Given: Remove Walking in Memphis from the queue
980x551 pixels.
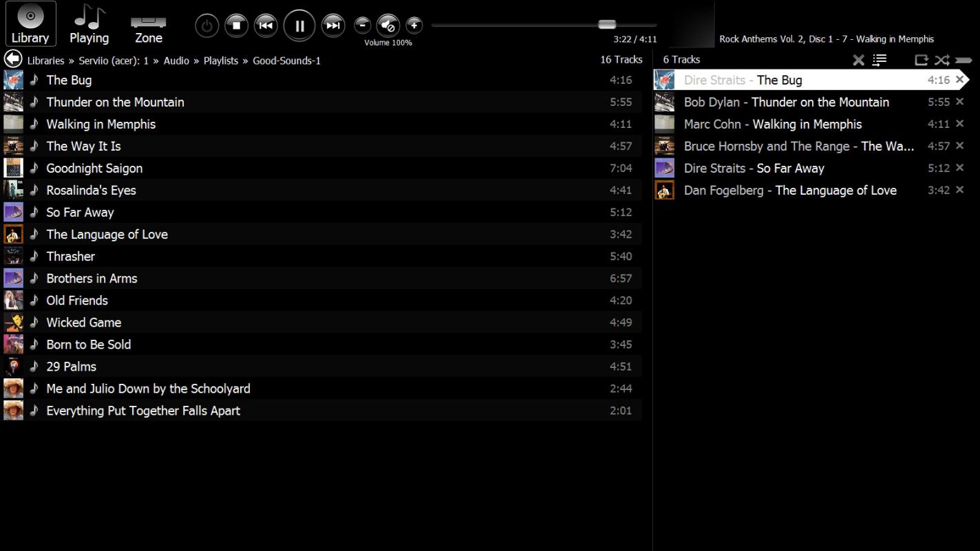Looking at the screenshot, I should point(959,124).
